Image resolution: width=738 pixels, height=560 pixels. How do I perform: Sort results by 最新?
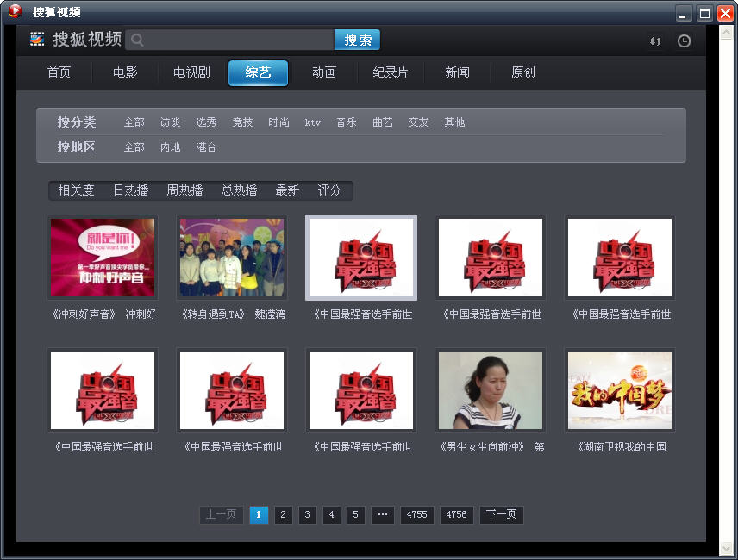point(288,190)
